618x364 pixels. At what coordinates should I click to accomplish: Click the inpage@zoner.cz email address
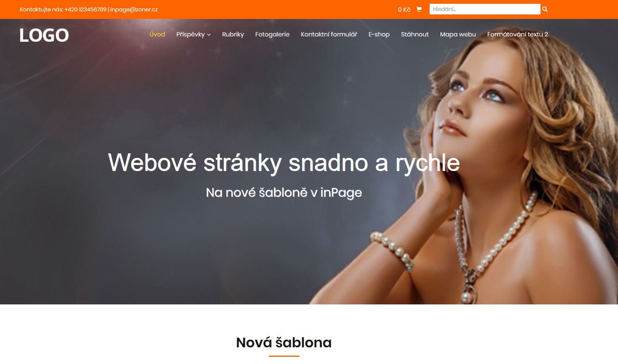coord(134,9)
